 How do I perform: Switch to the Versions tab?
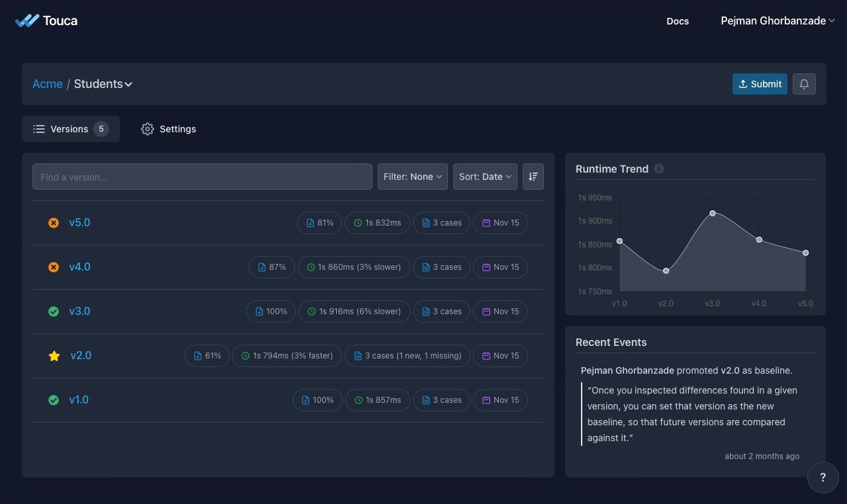(x=71, y=129)
